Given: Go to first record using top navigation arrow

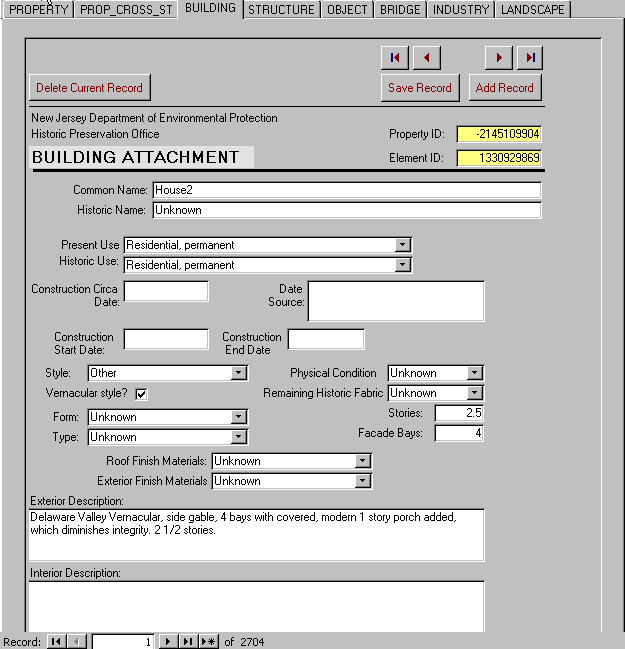Looking at the screenshot, I should (x=394, y=58).
